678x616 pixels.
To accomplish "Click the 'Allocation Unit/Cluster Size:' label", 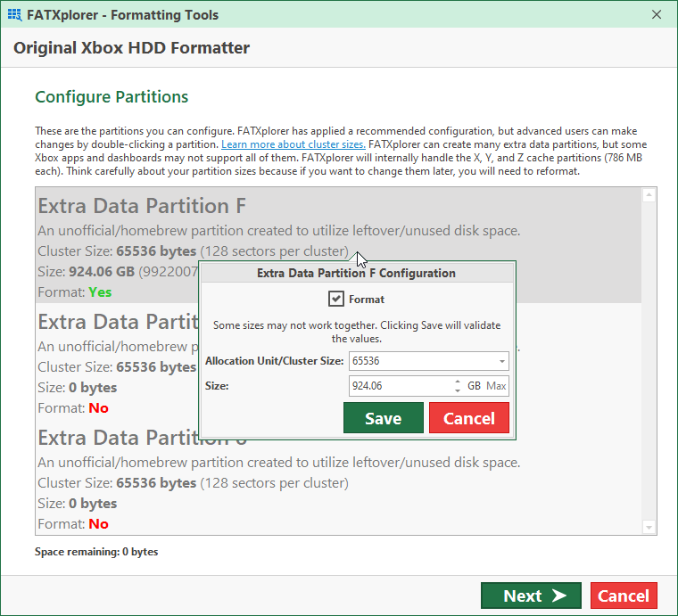I will (x=275, y=361).
